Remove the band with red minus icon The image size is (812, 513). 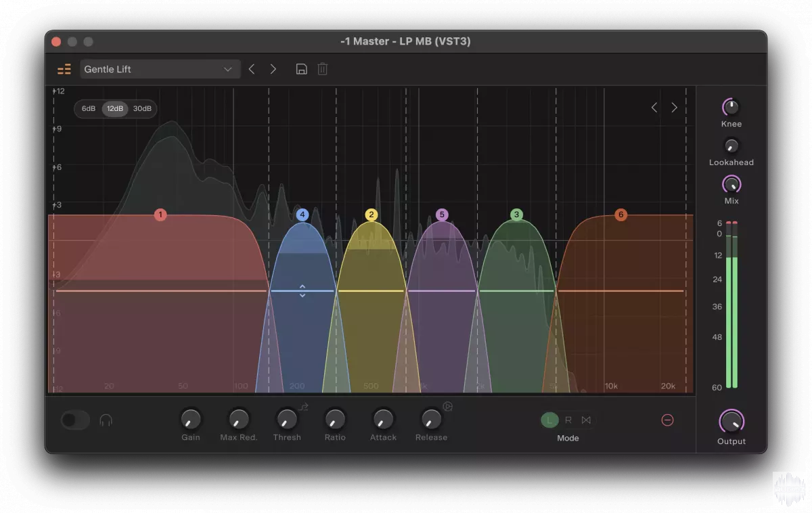coord(667,420)
